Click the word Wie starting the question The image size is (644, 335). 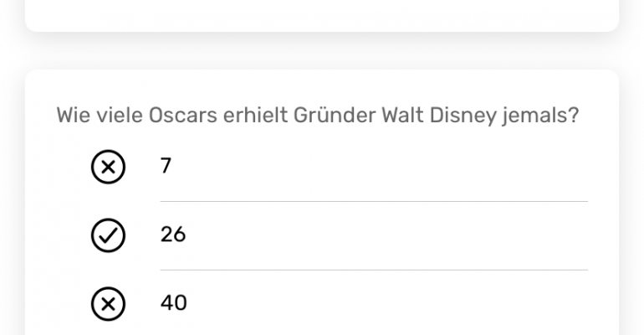click(x=73, y=115)
